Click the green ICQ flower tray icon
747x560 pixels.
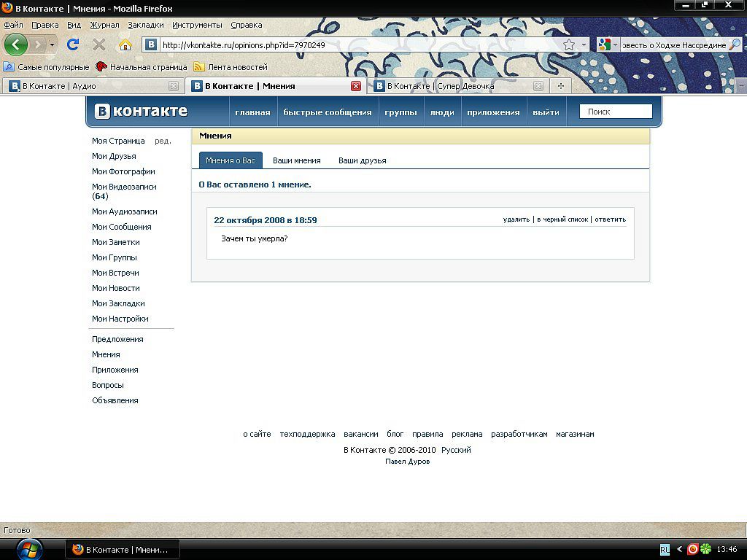click(x=705, y=550)
